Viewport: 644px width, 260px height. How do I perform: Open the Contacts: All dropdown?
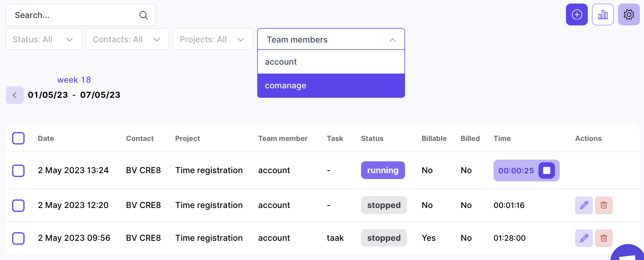pos(127,39)
